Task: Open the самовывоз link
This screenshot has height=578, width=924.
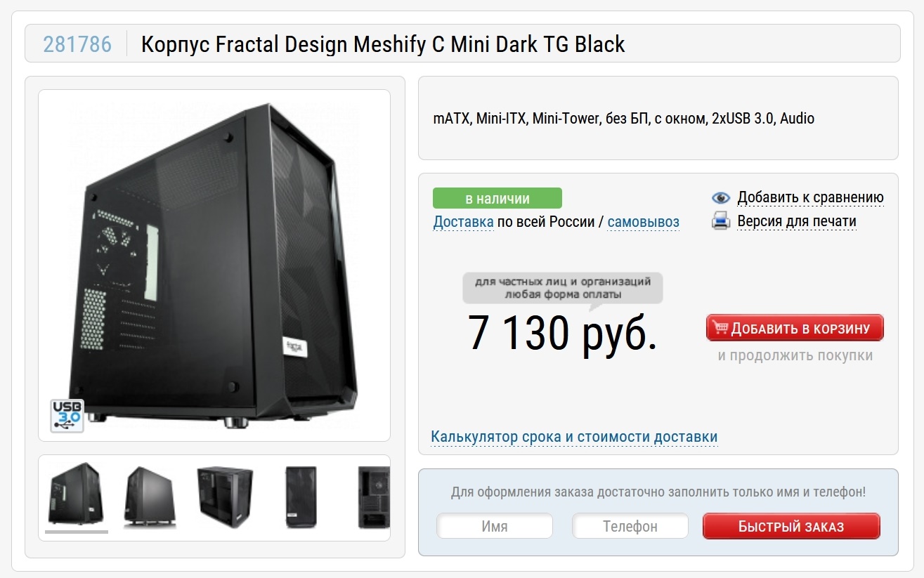Action: (644, 222)
